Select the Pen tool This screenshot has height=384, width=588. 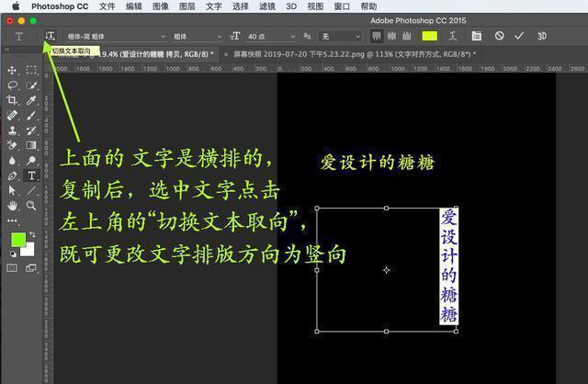(12, 175)
